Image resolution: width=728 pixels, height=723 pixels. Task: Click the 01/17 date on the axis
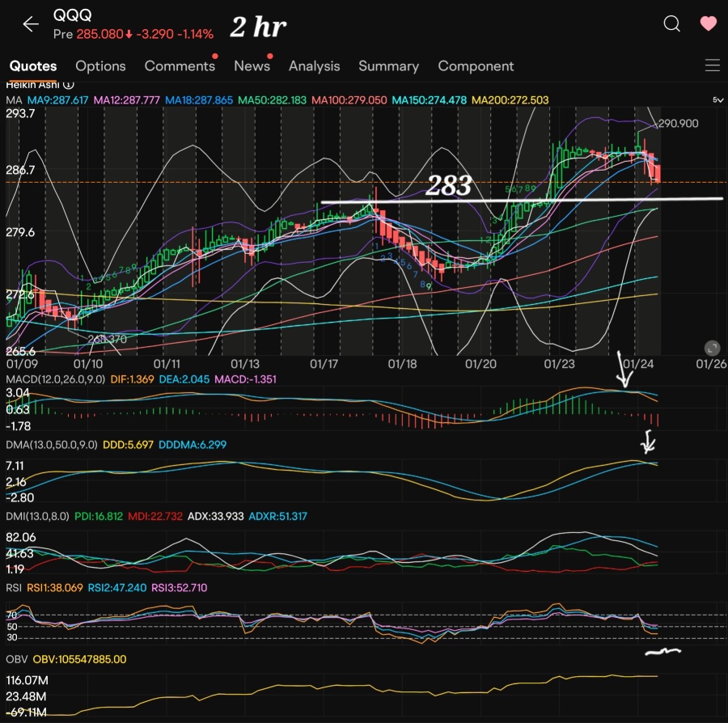[324, 363]
